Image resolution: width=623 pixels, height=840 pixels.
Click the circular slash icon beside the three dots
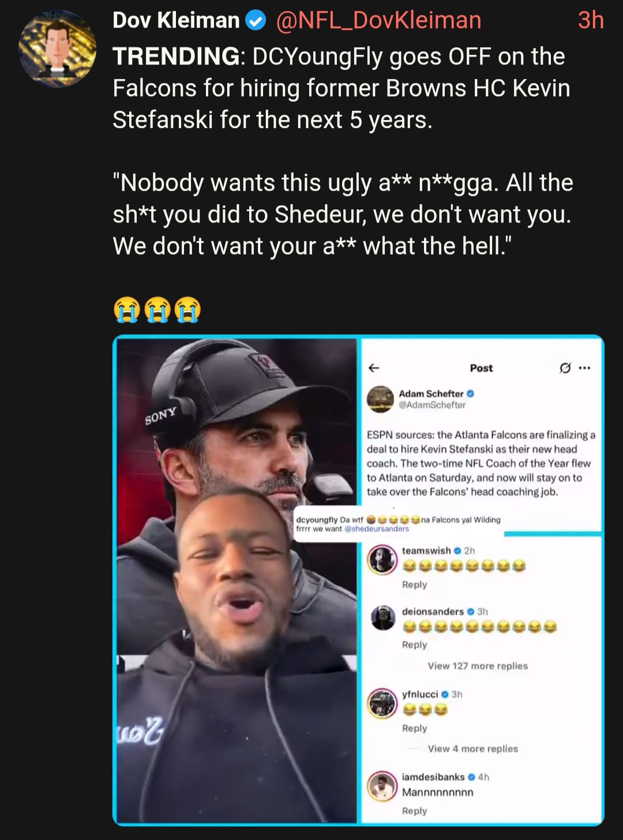[565, 368]
